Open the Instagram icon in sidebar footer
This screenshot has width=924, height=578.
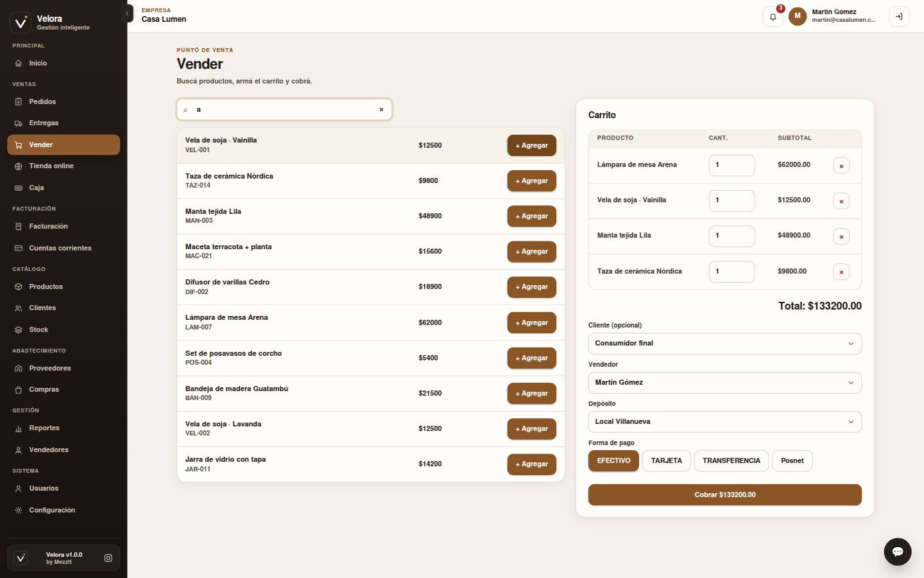pyautogui.click(x=108, y=558)
